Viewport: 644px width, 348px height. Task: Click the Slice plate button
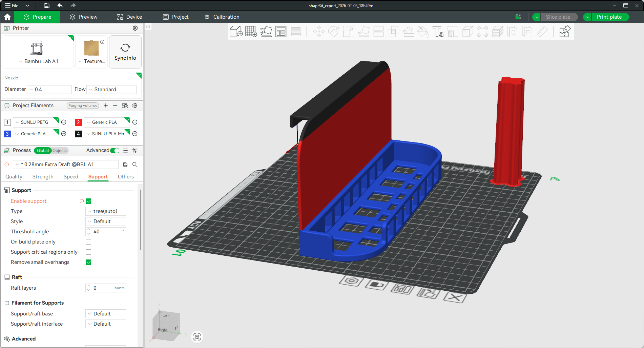(559, 17)
